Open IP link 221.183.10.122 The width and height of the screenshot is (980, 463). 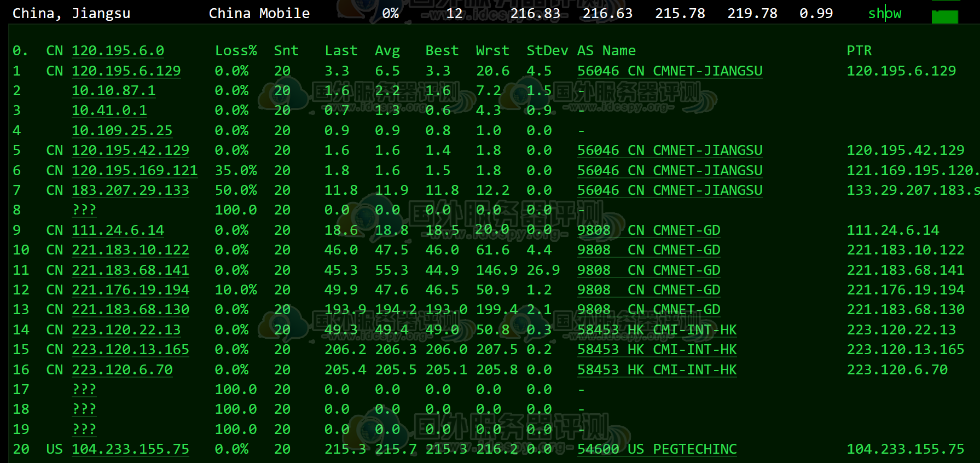point(130,250)
